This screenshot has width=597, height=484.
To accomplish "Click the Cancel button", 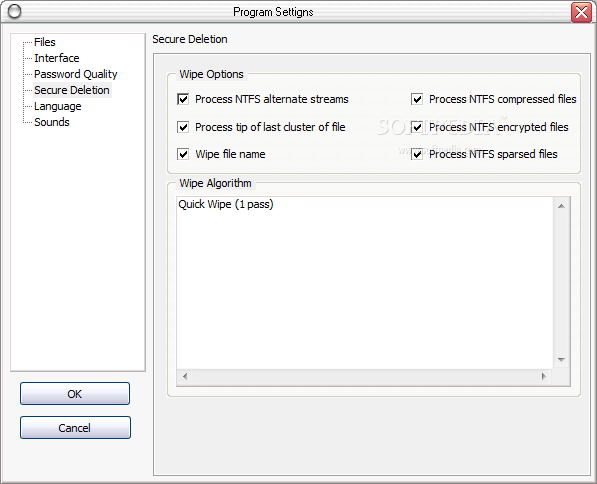I will click(x=75, y=428).
